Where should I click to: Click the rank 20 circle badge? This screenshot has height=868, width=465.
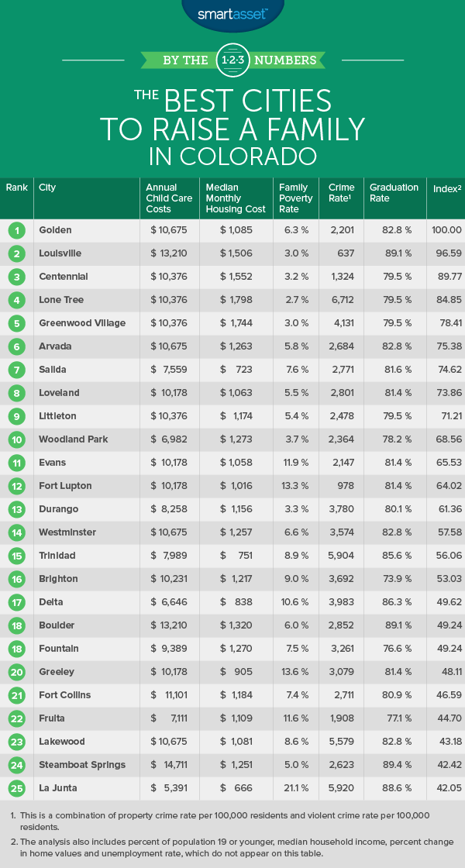16,672
